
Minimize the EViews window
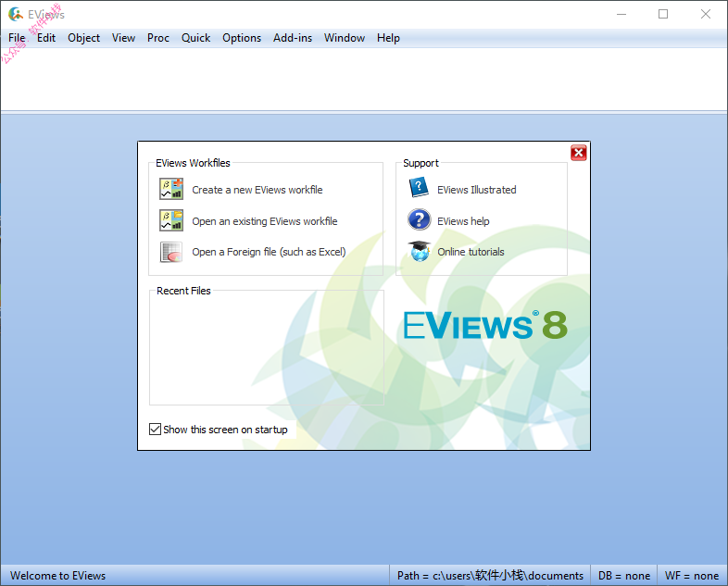click(621, 15)
